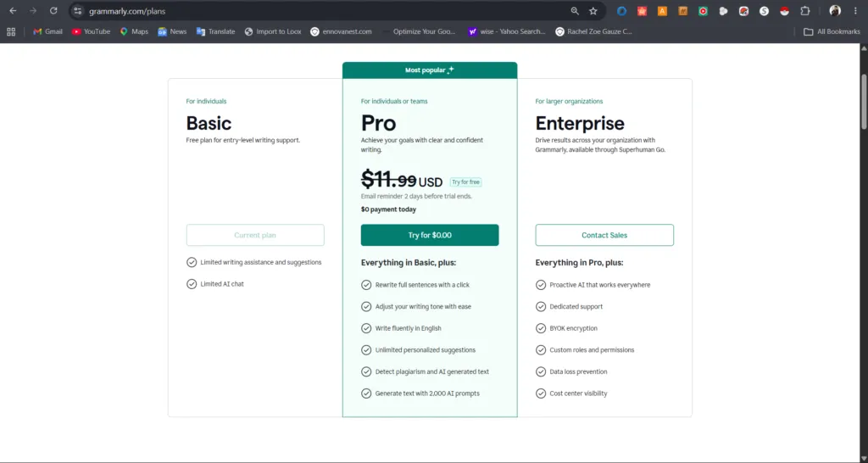Open the wise - Yahoo Search bookmark
868x463 pixels.
(507, 31)
